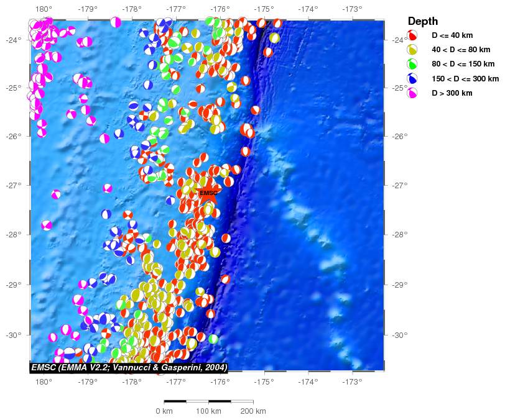Image resolution: width=505 pixels, height=420 pixels.
Task: Click the '-173°' label on the top axis
Action: [x=353, y=9]
